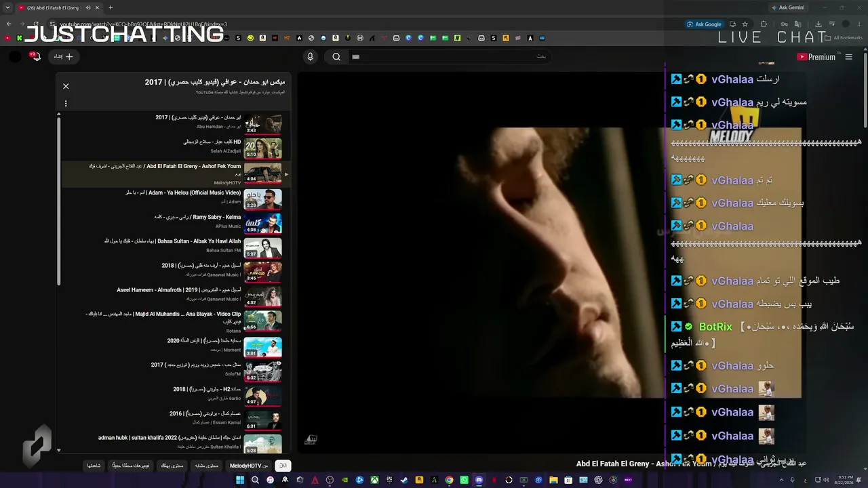Click the YouTube address bar URL
The height and width of the screenshot is (488, 868).
pyautogui.click(x=143, y=24)
